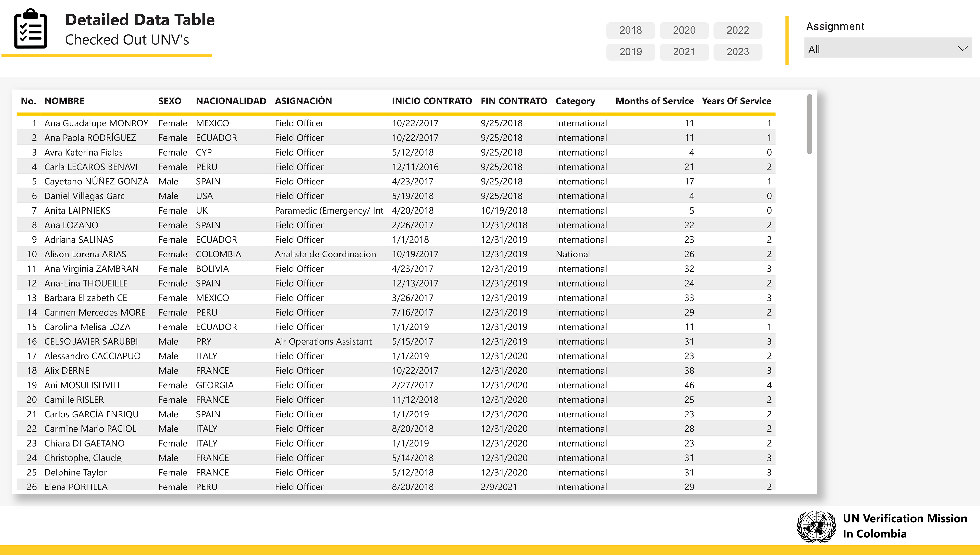
Task: Select the Ani MOSULISHVILI row
Action: click(82, 385)
